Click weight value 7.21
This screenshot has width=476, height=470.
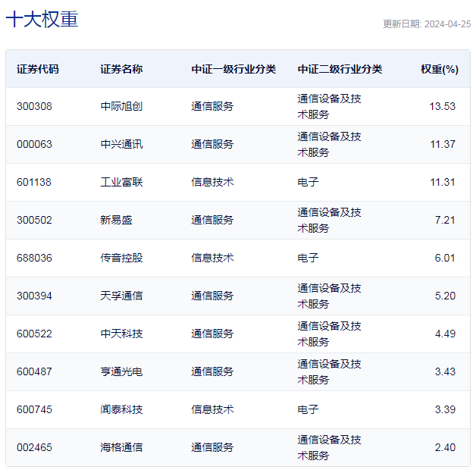coord(445,220)
